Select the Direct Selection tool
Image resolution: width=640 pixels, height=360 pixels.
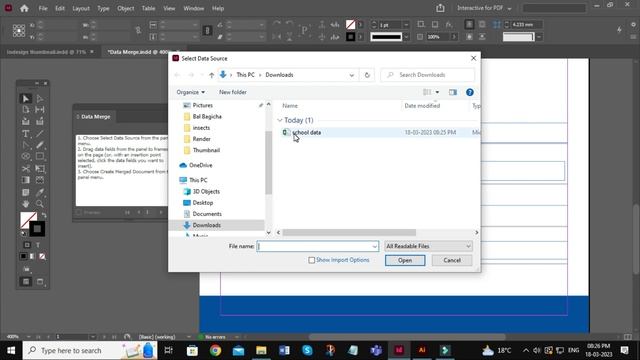(x=40, y=98)
